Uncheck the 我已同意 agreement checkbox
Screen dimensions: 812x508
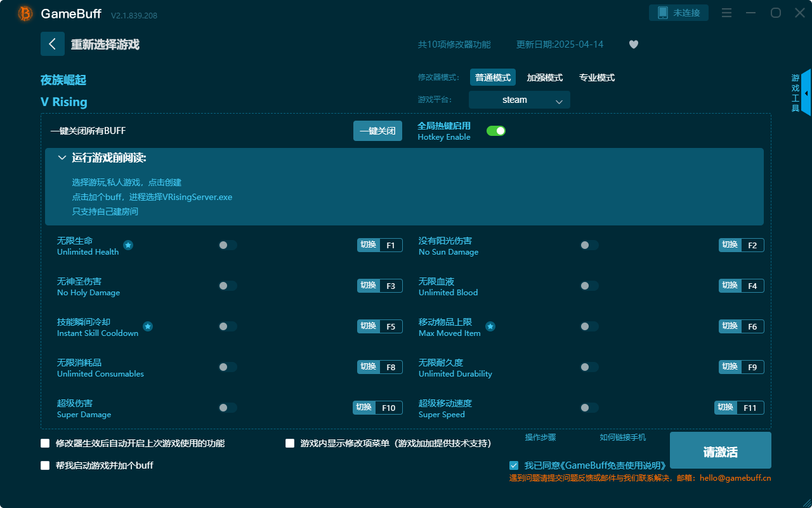point(514,465)
